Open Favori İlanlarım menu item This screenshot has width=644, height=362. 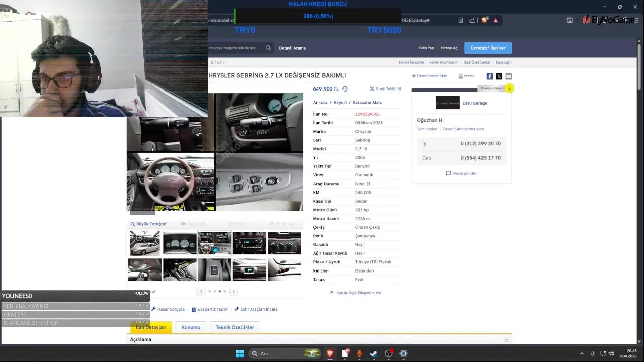coord(411,62)
